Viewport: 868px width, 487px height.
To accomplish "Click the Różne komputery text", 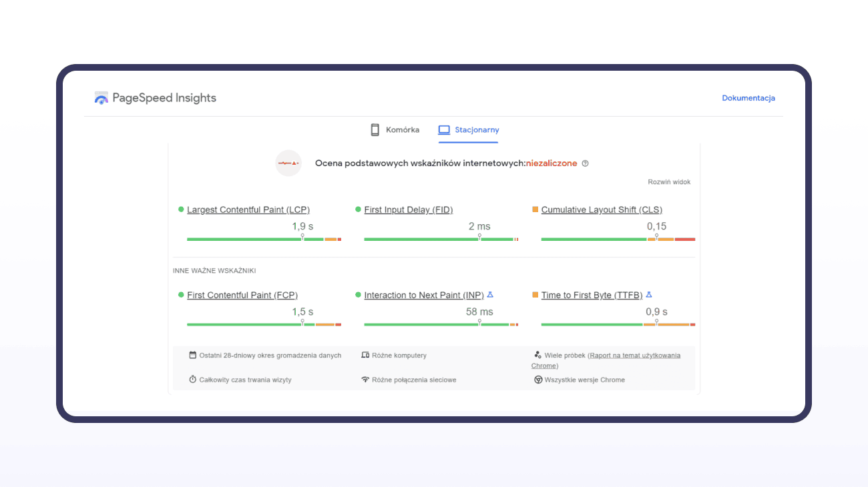I will [x=399, y=356].
